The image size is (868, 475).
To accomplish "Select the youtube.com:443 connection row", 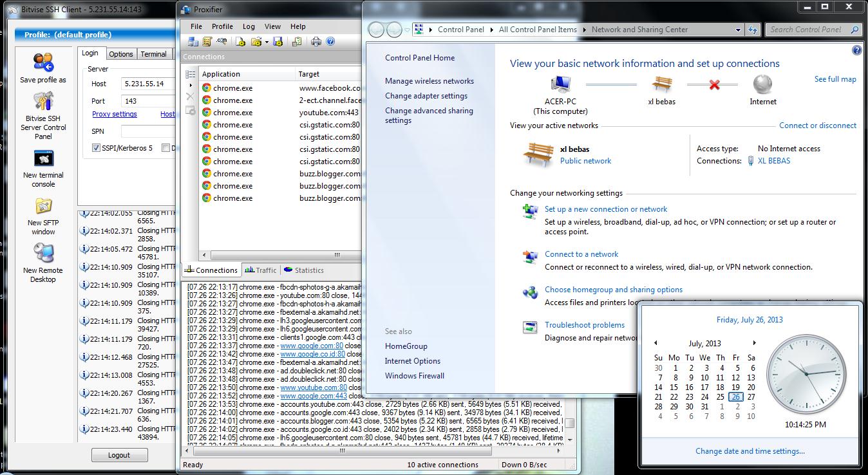I will pos(281,113).
